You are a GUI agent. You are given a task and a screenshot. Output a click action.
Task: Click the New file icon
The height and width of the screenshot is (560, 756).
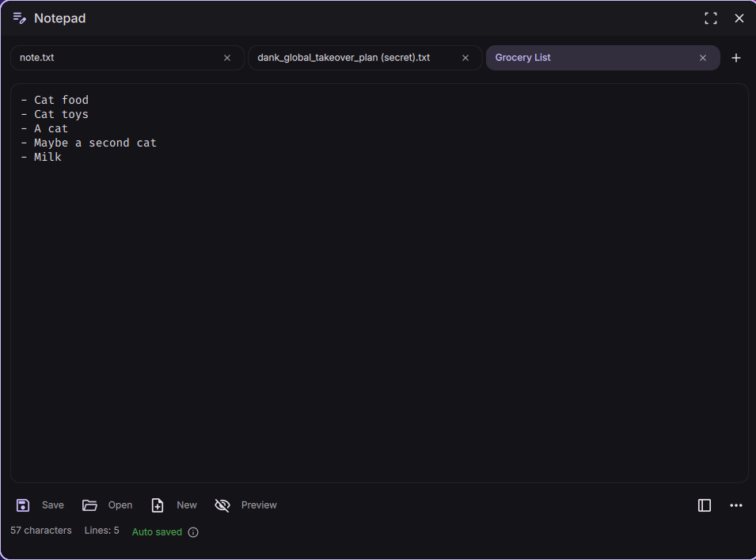(x=158, y=505)
